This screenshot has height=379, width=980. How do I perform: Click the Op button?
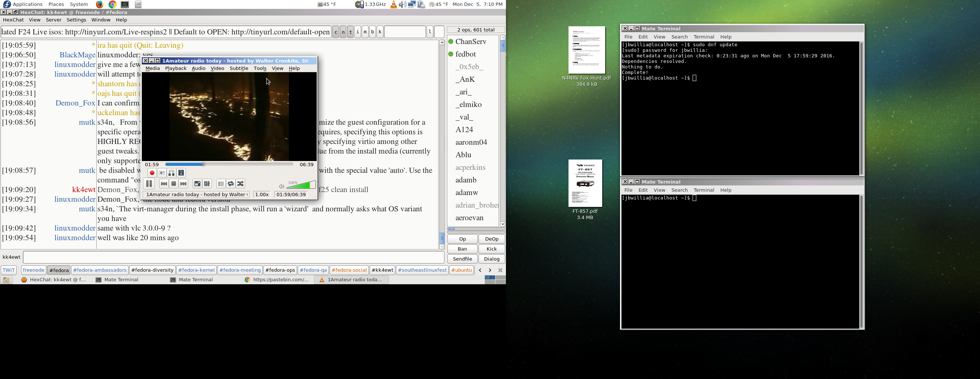pos(463,239)
